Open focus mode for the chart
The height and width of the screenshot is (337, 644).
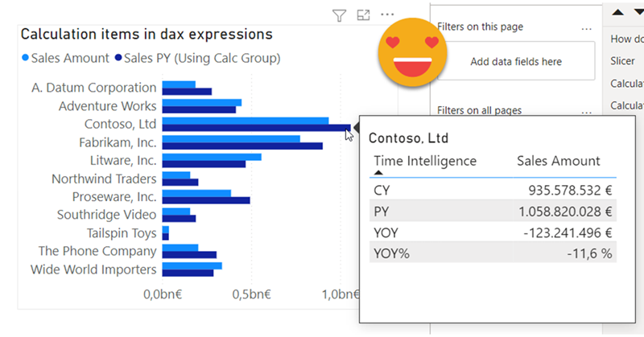point(363,14)
